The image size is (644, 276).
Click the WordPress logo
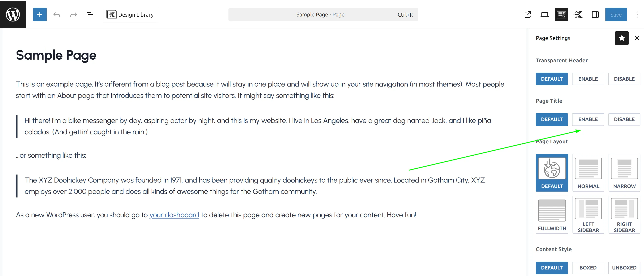pos(13,14)
